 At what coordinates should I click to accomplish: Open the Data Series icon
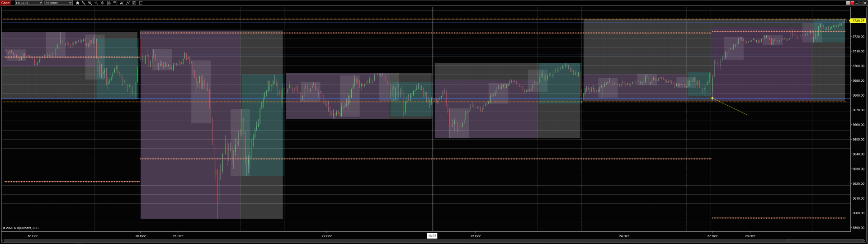(x=122, y=3)
